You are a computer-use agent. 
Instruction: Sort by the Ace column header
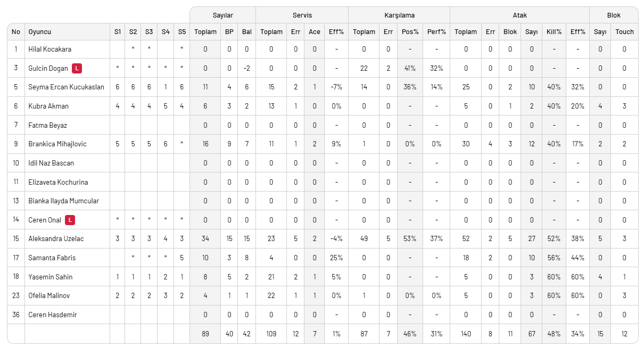click(x=315, y=32)
